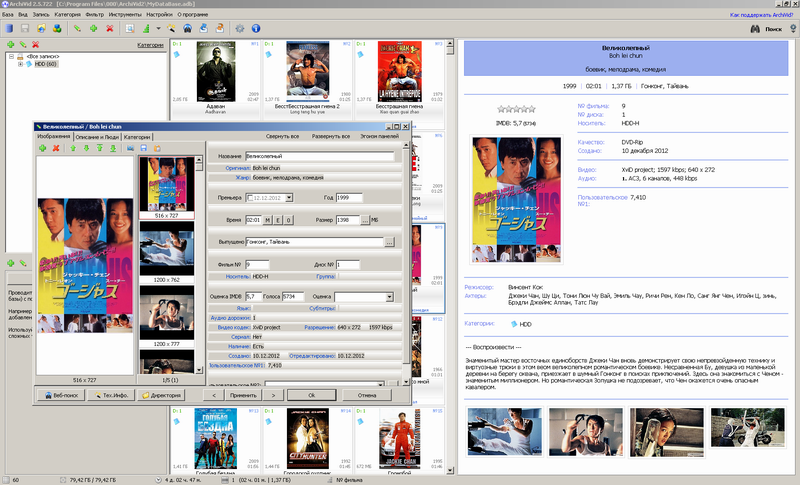Click the web search globe icon in main toolbar
Viewport: 800px width, 485px height.
pos(188,29)
